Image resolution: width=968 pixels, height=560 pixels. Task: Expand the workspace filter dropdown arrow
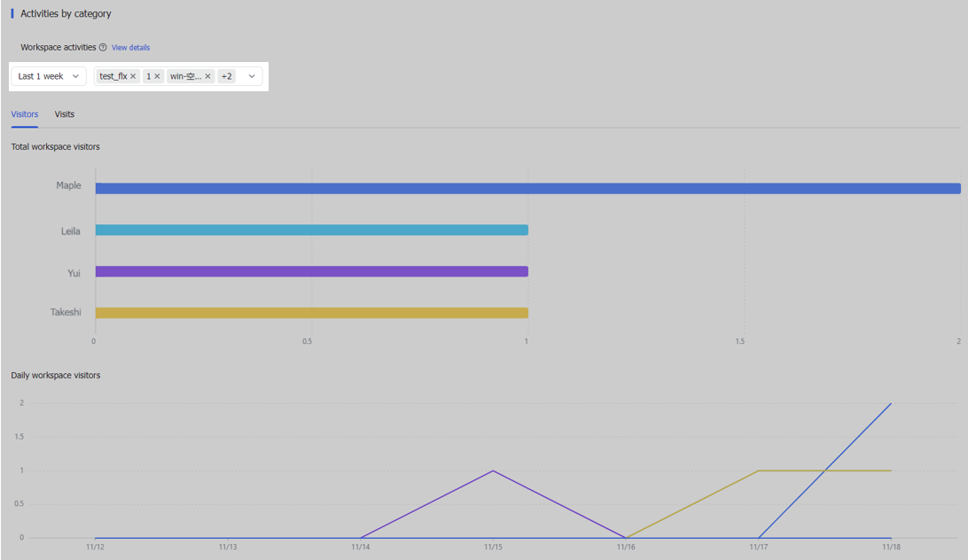tap(252, 77)
